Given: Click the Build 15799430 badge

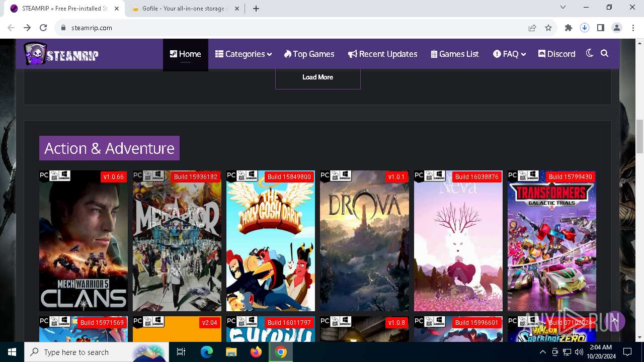Looking at the screenshot, I should 570,177.
